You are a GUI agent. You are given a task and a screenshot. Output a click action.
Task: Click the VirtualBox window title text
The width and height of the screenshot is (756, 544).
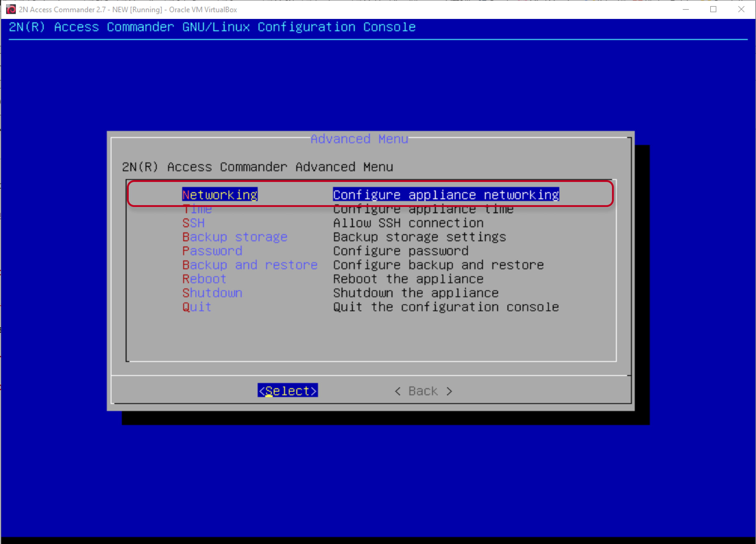pos(128,10)
